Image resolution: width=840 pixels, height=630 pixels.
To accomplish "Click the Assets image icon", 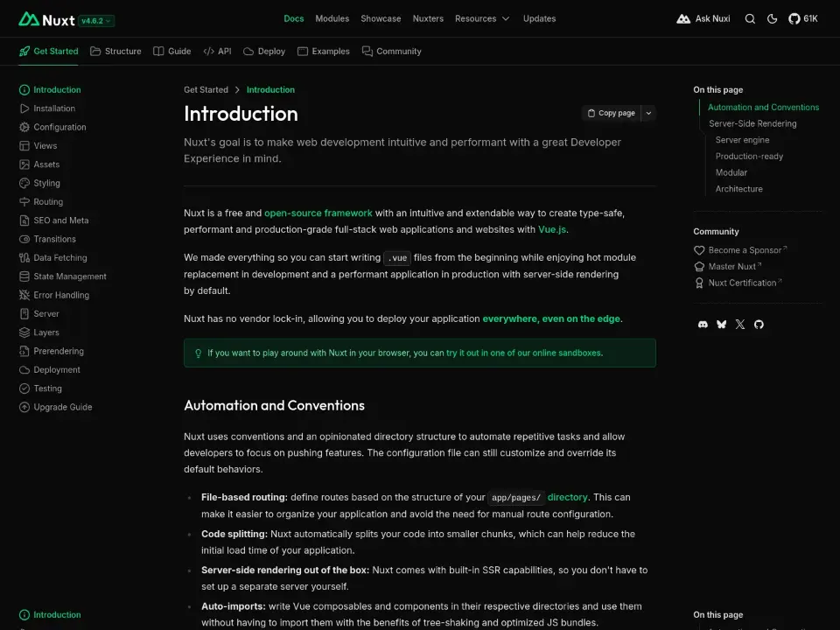I will click(24, 164).
